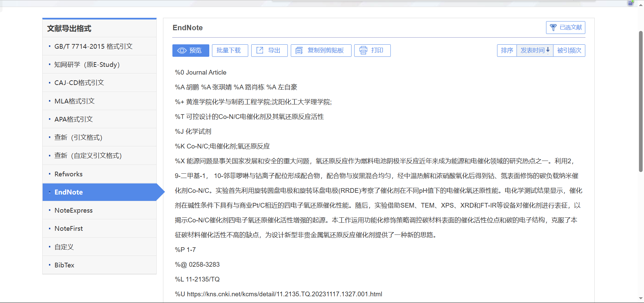
Task: Click the funnel icon beside 已选文献
Action: click(x=553, y=28)
